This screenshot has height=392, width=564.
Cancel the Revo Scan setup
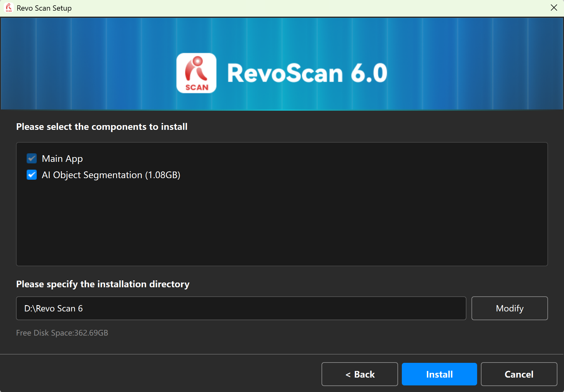coord(519,374)
